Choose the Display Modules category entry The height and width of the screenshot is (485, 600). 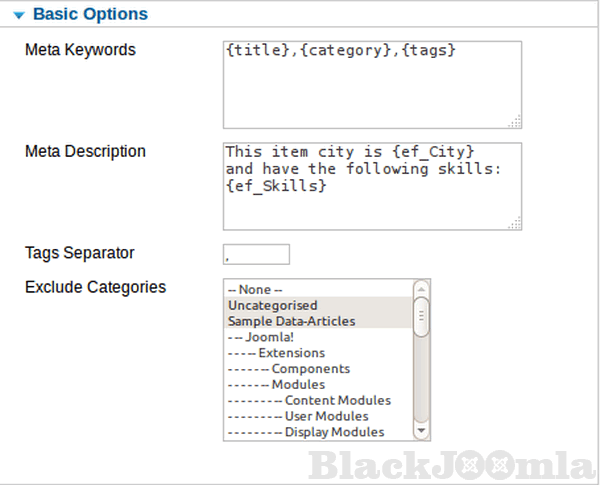tap(334, 432)
